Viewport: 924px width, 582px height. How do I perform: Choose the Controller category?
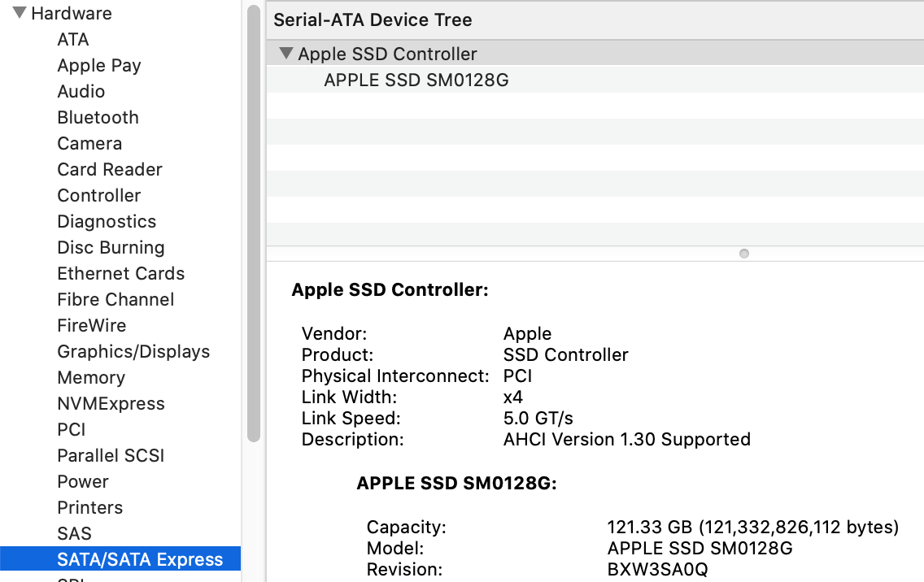coord(99,195)
